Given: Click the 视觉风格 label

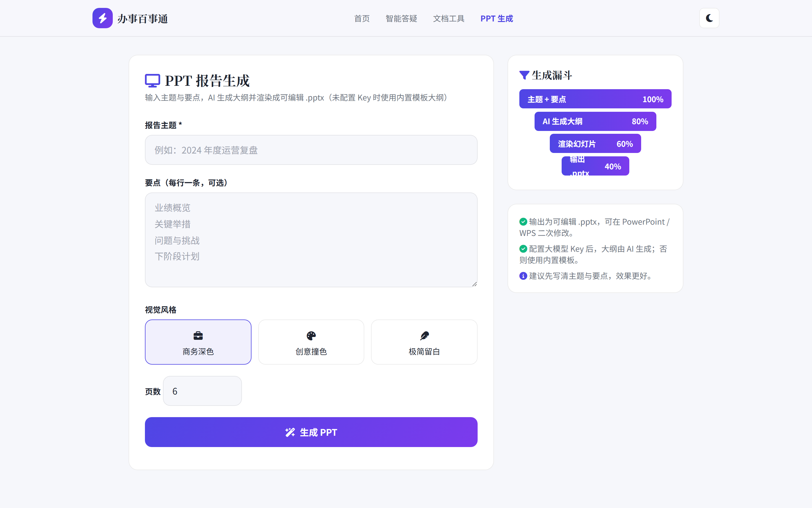Looking at the screenshot, I should 161,310.
